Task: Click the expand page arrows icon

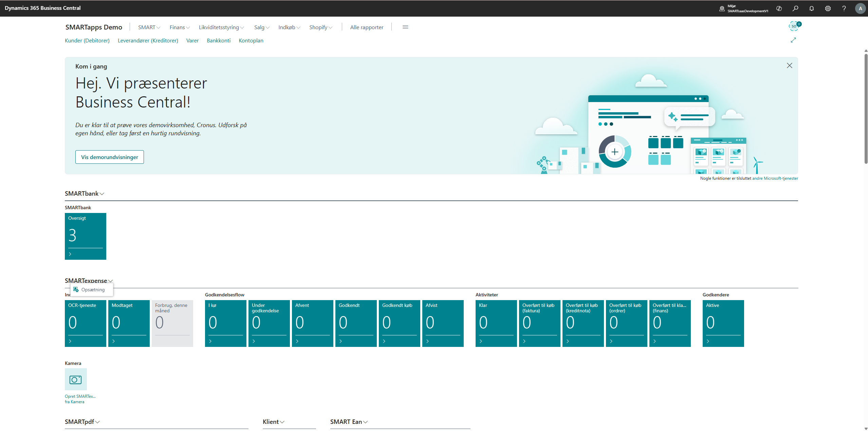Action: 793,40
